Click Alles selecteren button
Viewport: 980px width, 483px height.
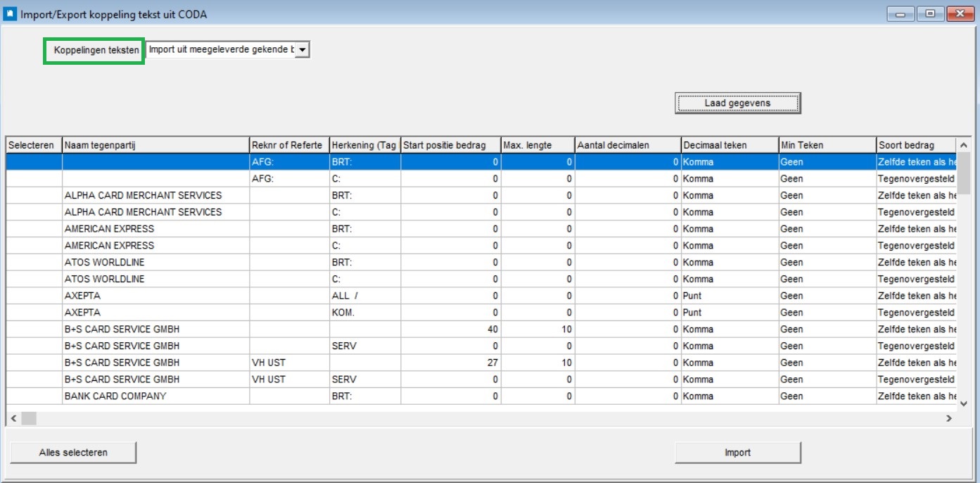pyautogui.click(x=73, y=453)
